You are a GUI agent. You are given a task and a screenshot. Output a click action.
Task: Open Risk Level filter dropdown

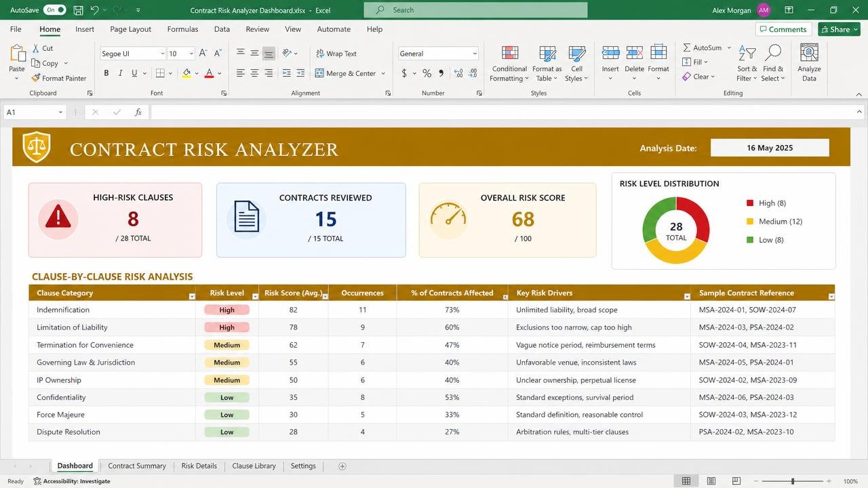tap(255, 297)
